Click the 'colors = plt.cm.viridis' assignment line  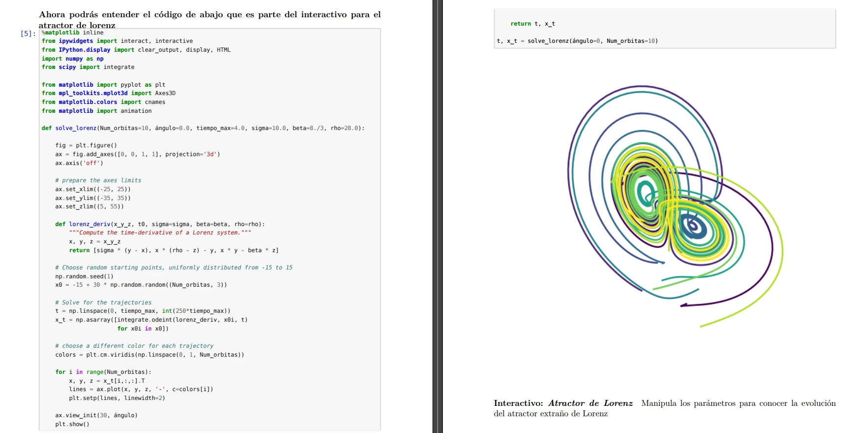150,355
